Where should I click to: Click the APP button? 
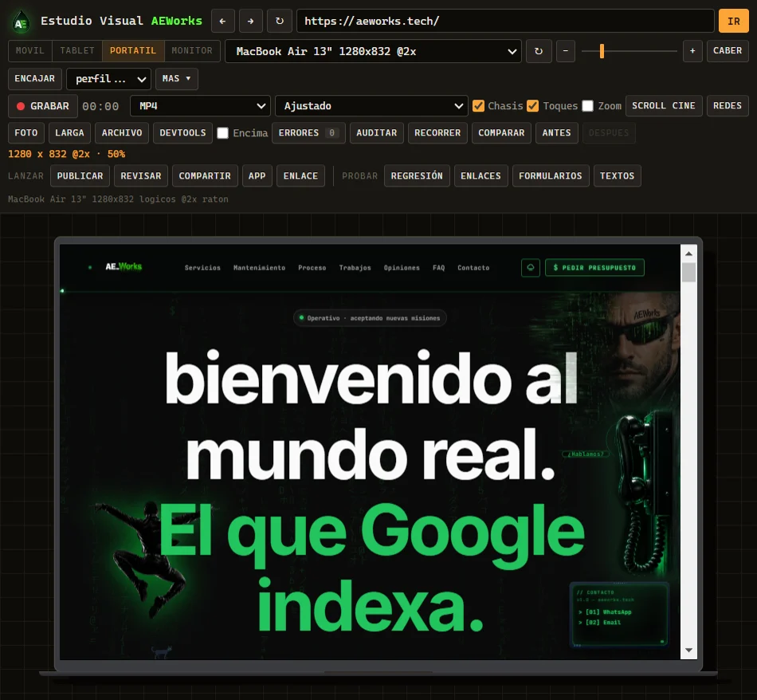click(x=257, y=176)
